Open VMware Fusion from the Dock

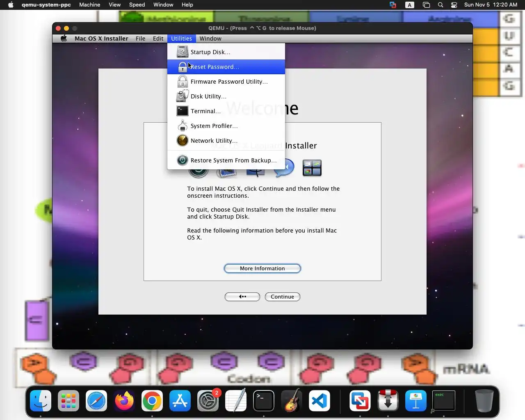360,400
